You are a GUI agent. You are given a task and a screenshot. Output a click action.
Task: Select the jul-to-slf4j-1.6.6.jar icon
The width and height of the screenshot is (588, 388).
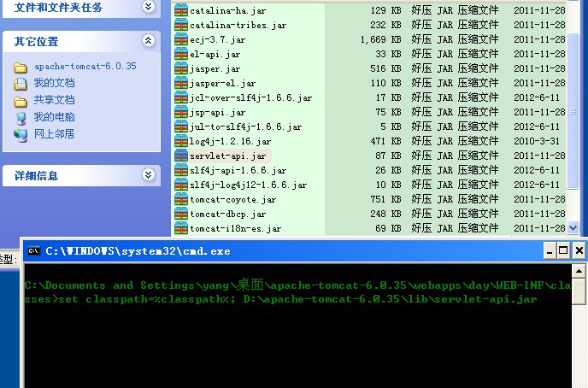181,126
